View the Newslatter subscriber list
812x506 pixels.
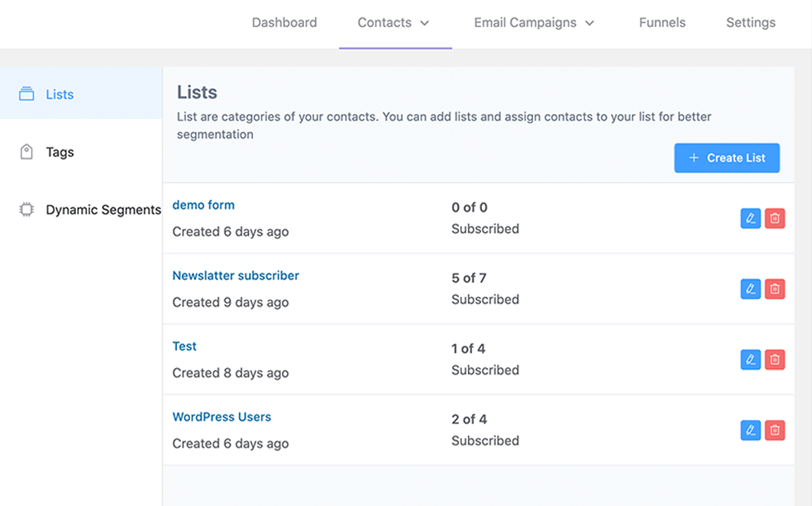pyautogui.click(x=235, y=275)
